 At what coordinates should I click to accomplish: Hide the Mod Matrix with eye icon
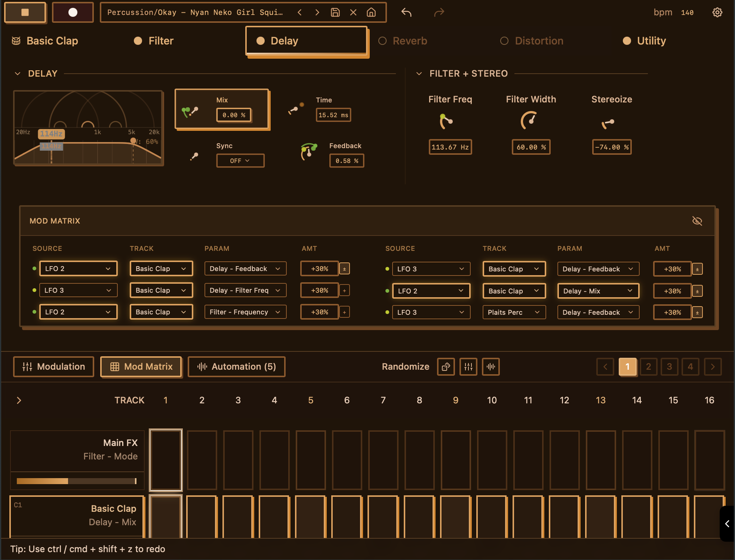[697, 221]
